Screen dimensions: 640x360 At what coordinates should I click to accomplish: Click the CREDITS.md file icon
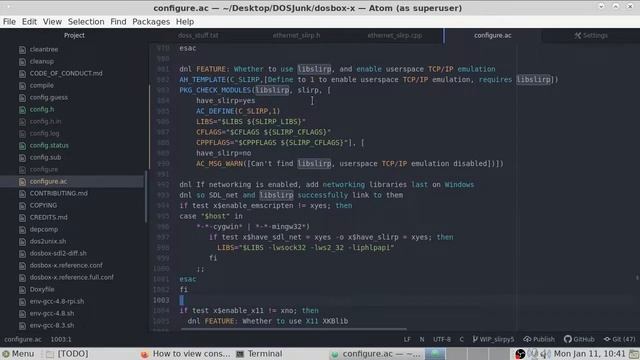(x=22, y=218)
